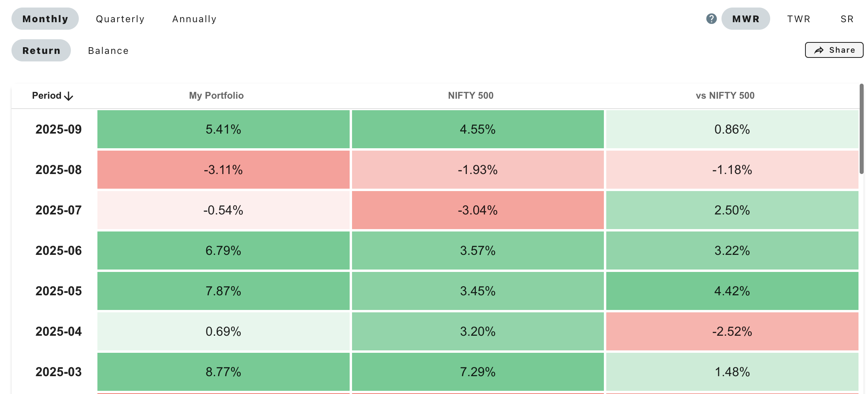Click the -3.04% red NIFTY 500 cell
The image size is (868, 394).
pyautogui.click(x=478, y=210)
